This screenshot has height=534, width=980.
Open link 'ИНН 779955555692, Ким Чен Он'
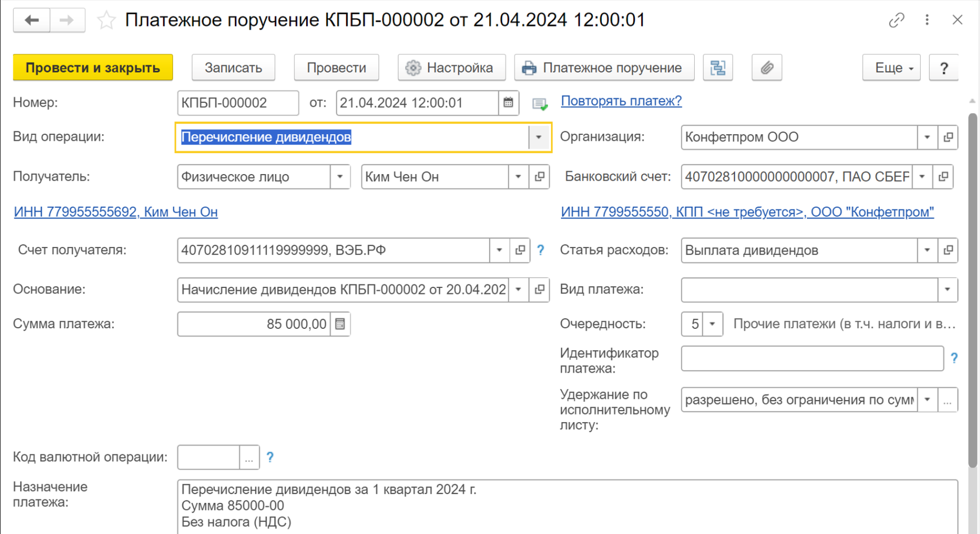pos(116,211)
